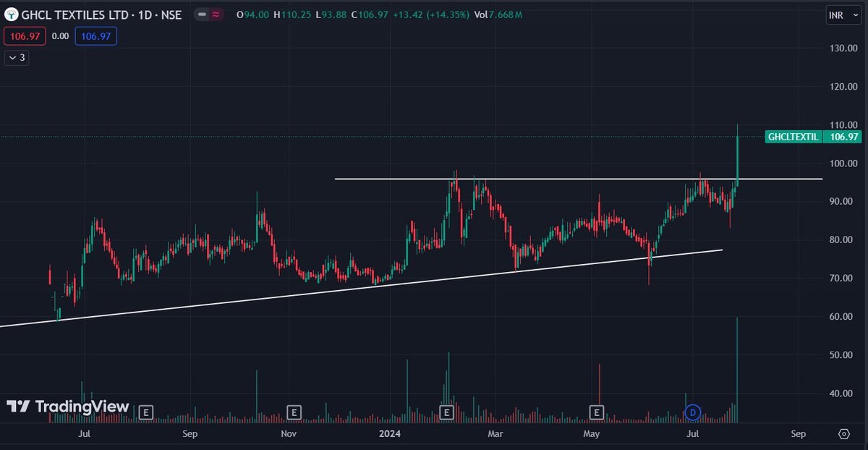Open the dividend D marker on the timeline
The width and height of the screenshot is (868, 450).
click(x=693, y=412)
